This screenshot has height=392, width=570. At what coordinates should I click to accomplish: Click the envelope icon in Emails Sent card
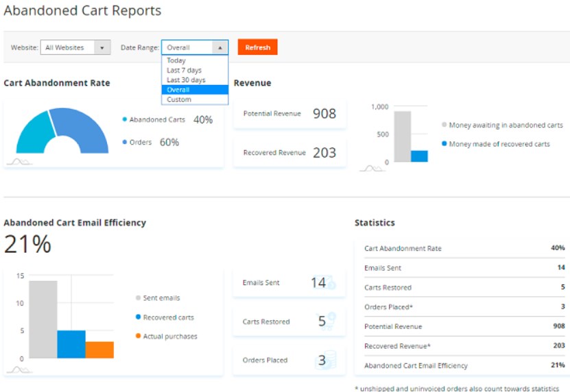click(x=329, y=282)
